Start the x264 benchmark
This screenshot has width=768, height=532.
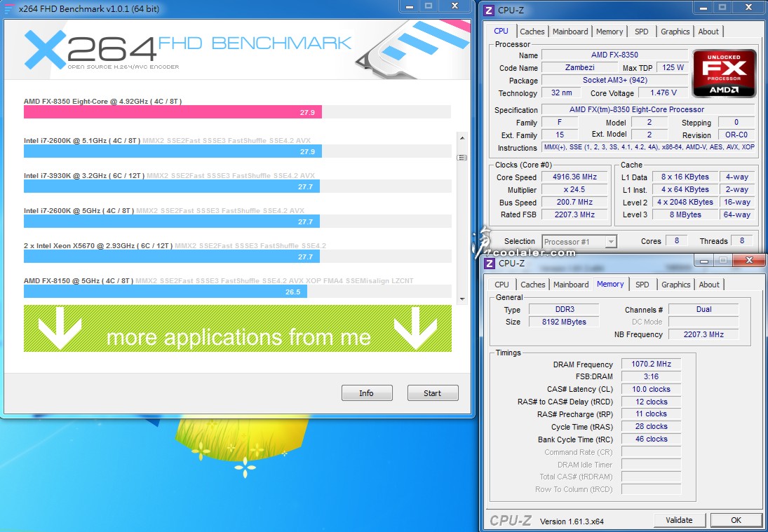click(x=433, y=393)
